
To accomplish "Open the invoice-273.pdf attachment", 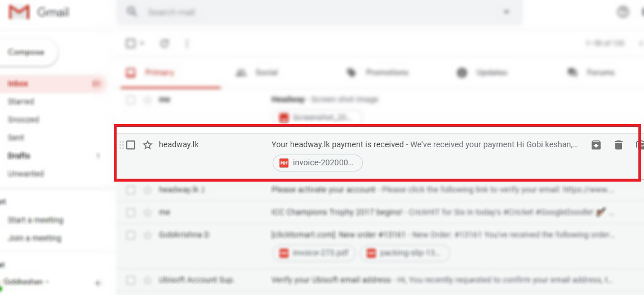I will point(314,253).
